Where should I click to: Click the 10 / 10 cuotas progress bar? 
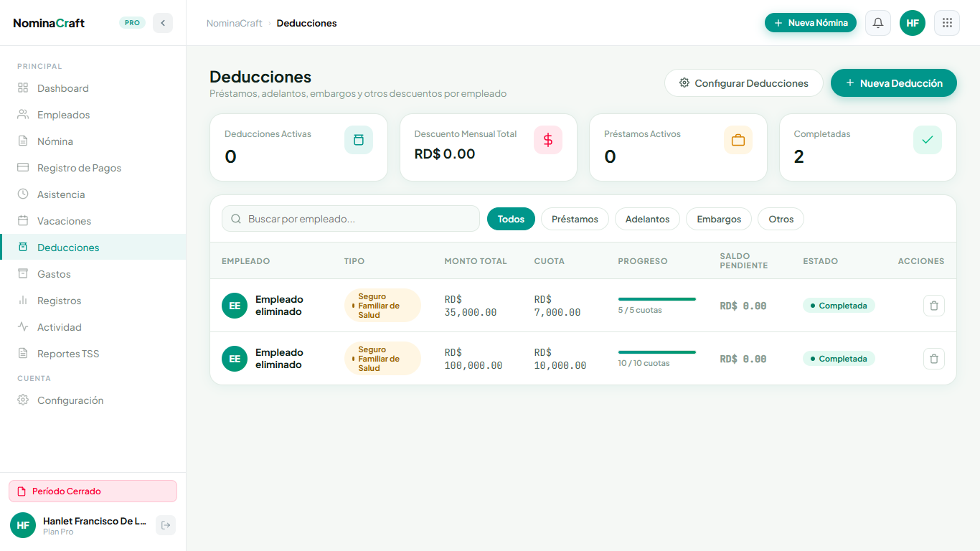point(657,352)
